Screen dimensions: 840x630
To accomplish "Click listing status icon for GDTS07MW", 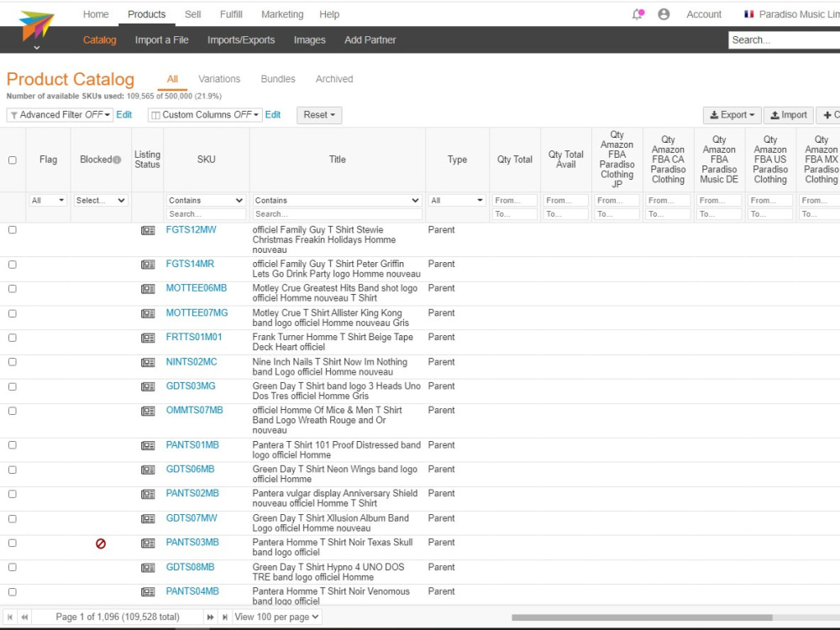I will 148,518.
